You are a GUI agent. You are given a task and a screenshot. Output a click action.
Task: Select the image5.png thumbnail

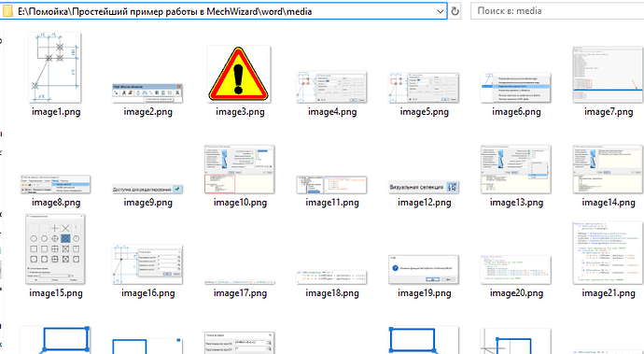[x=424, y=88]
